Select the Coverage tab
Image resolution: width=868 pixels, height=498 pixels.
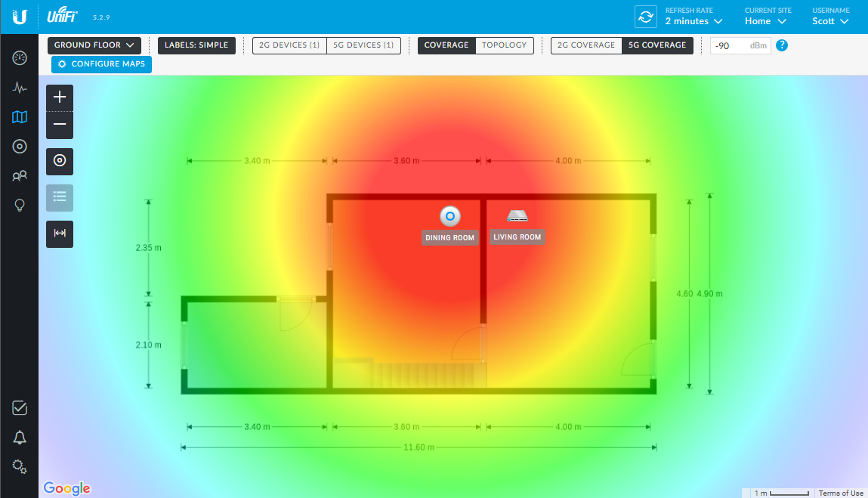[x=446, y=45]
